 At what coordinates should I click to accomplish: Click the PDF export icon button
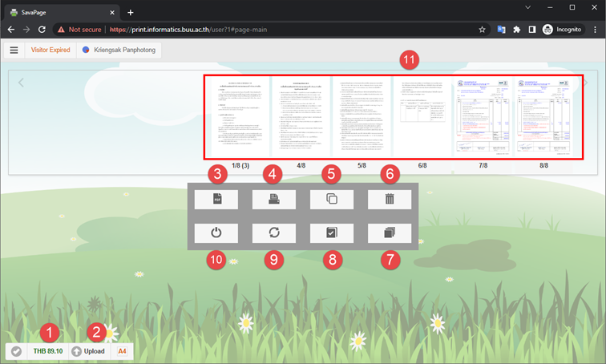216,200
